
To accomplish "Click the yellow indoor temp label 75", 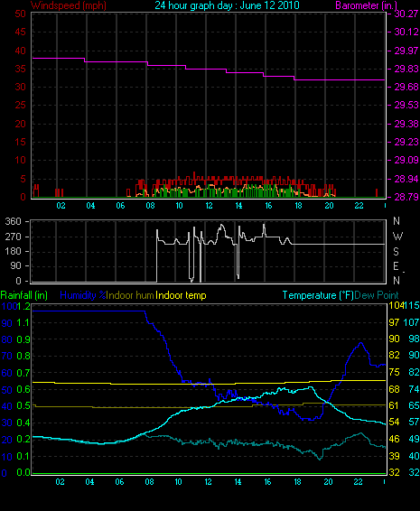I will (394, 372).
